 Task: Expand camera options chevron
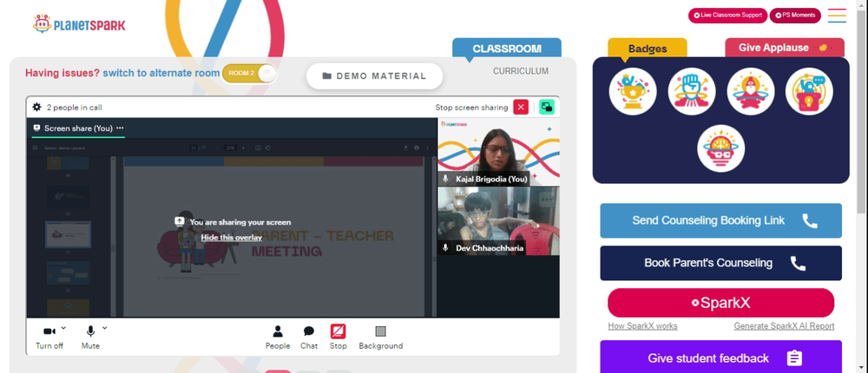(63, 328)
